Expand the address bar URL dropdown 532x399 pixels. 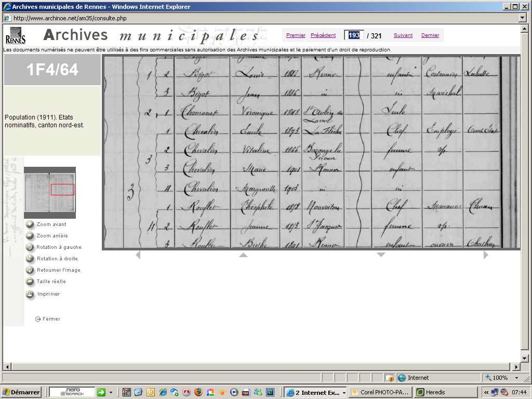pos(523,18)
